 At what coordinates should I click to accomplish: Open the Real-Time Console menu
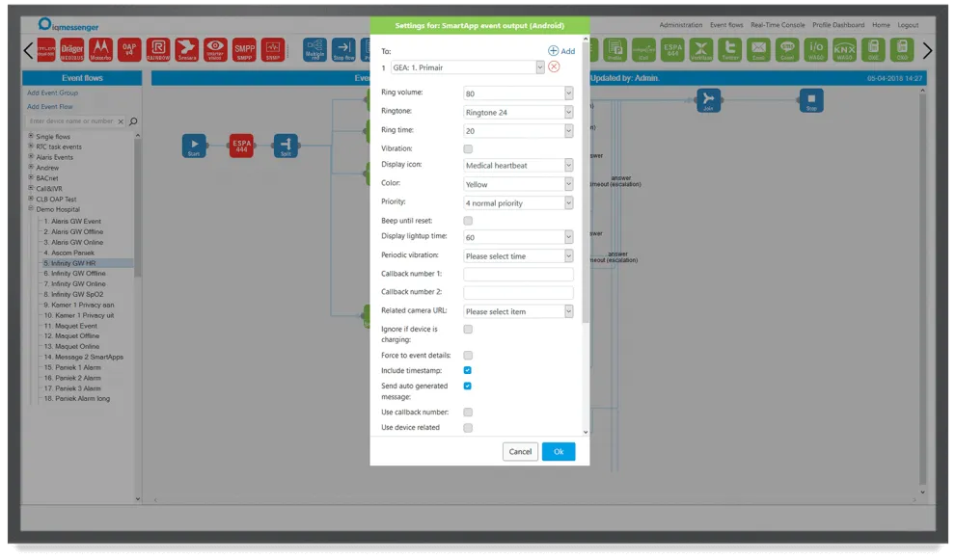(x=778, y=25)
